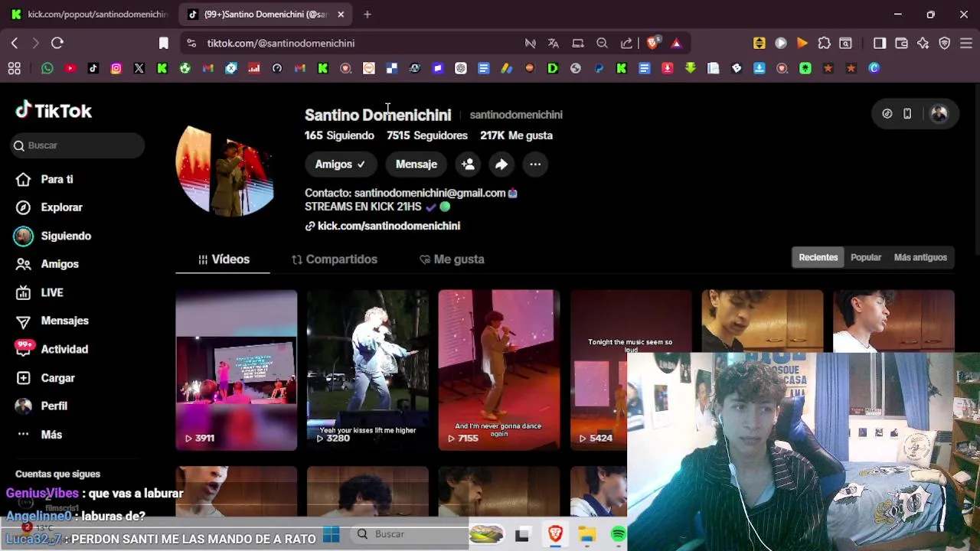Click the add-friend person icon button
980x551 pixels.
[x=468, y=164]
